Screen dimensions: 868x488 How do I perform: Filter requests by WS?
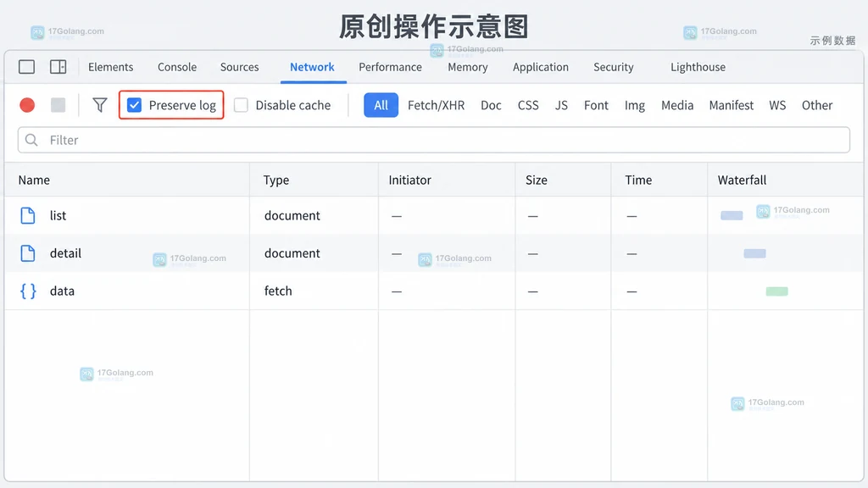[778, 105]
